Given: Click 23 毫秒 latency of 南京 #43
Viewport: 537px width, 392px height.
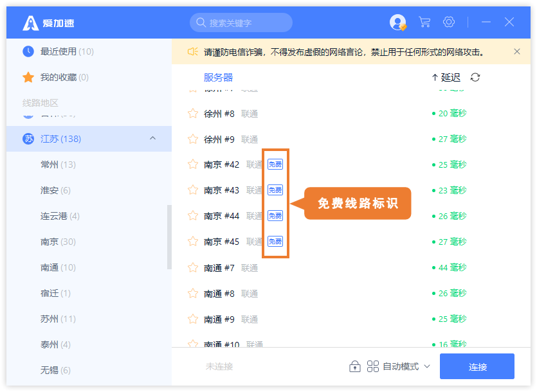Looking at the screenshot, I should [450, 190].
